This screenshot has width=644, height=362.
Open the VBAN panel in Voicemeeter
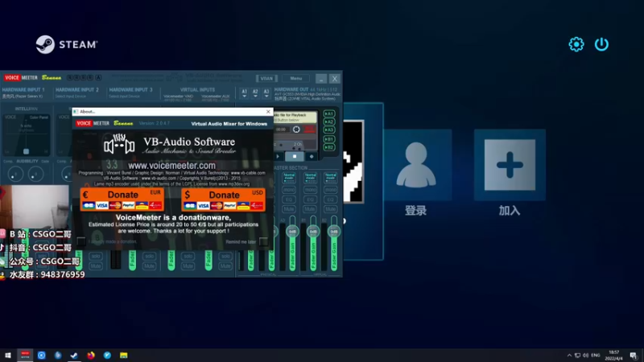[x=266, y=78]
